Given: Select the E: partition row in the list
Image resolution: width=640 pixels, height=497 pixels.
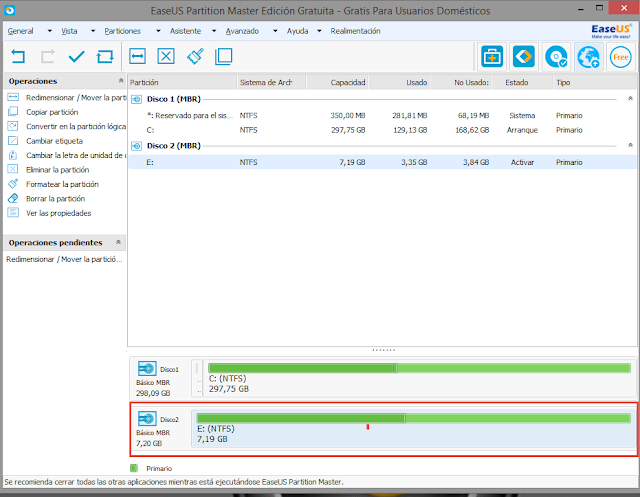Looking at the screenshot, I should 382,162.
